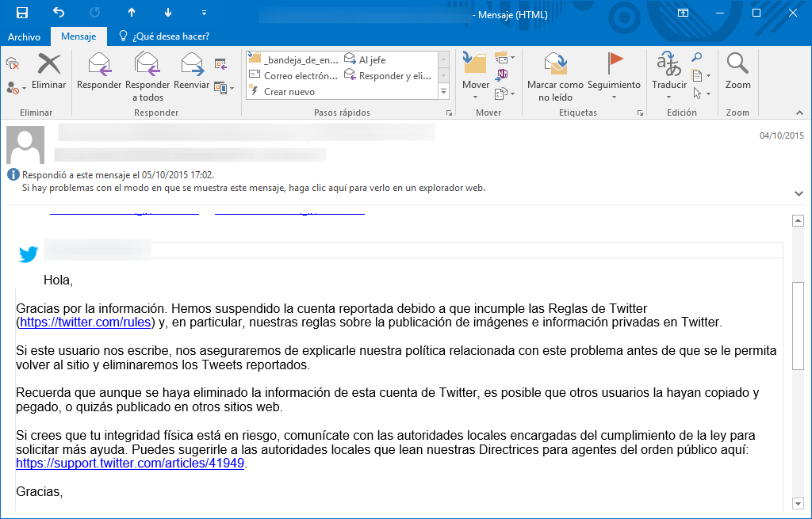Viewport: 812px width, 519px height.
Task: Open the https://twitter.com/rules link
Action: [86, 322]
